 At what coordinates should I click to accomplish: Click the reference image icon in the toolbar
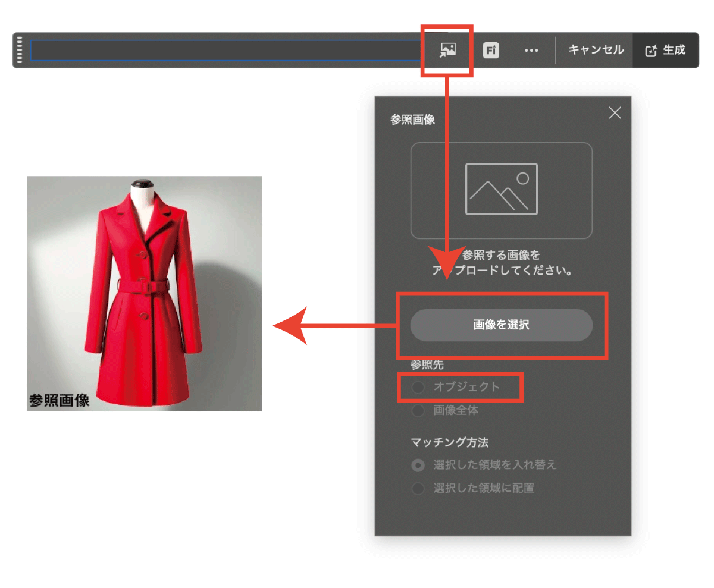(x=447, y=51)
